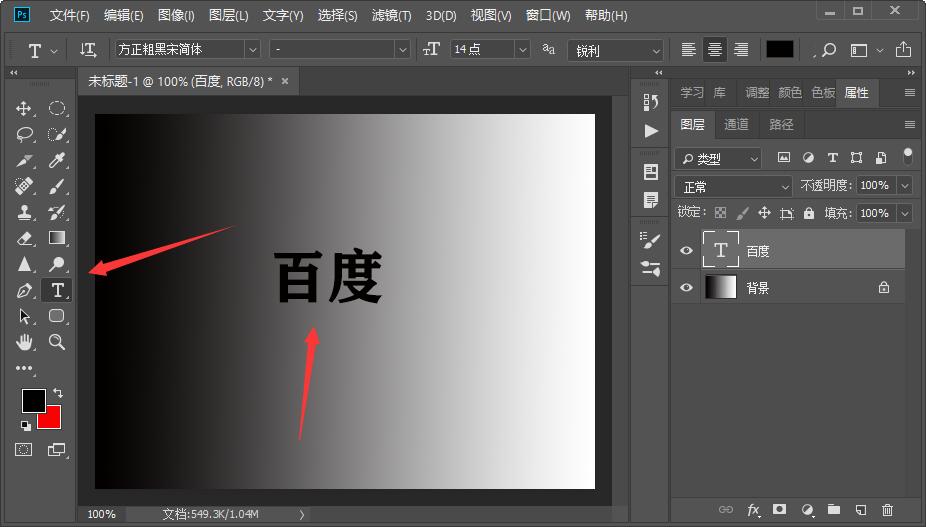This screenshot has height=527, width=926.
Task: Select the Gradient tool
Action: [x=57, y=238]
